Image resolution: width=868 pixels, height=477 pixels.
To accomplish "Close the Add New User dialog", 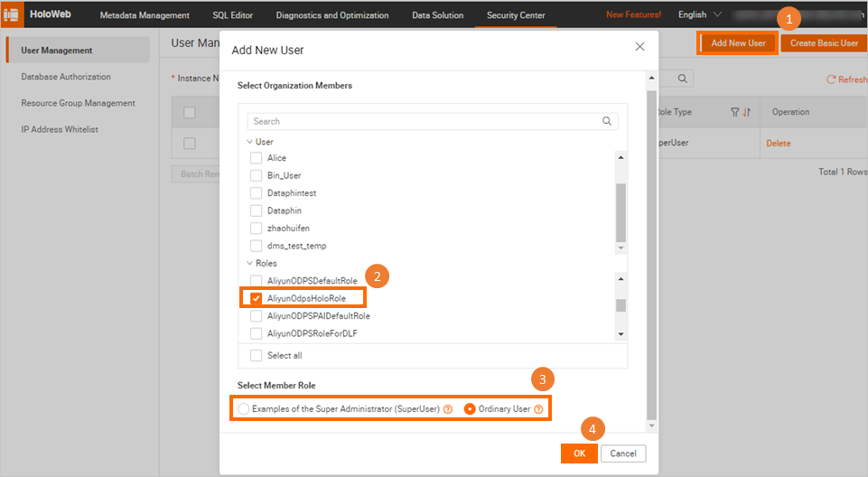I will 639,47.
